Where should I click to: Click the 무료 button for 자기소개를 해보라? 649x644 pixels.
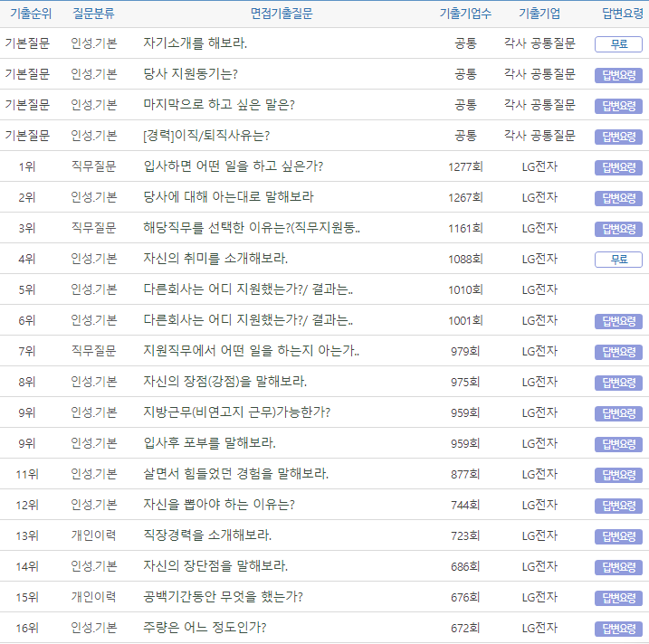point(618,44)
